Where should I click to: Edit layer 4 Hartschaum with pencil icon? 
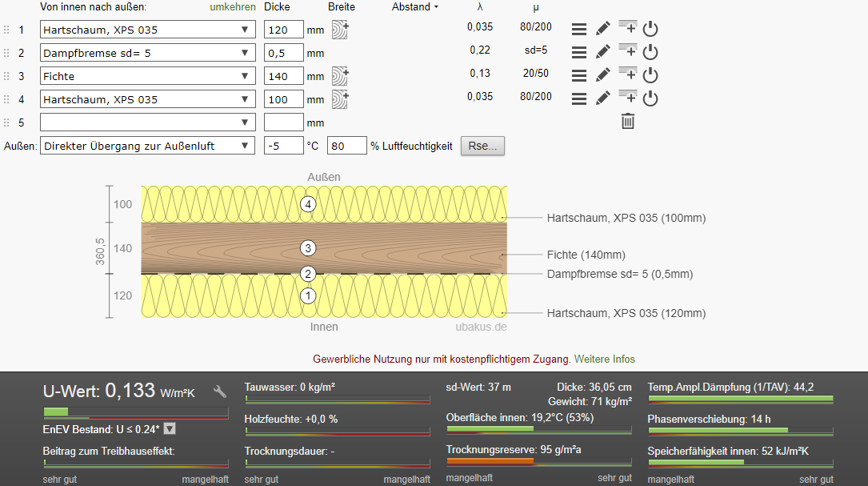pos(603,98)
